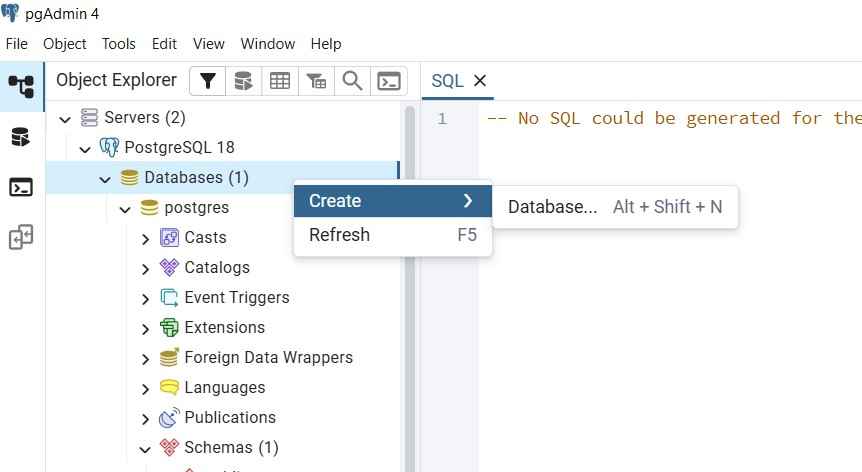Open the Object Explorer sidebar tab icon
Image resolution: width=862 pixels, height=472 pixels.
[21, 86]
